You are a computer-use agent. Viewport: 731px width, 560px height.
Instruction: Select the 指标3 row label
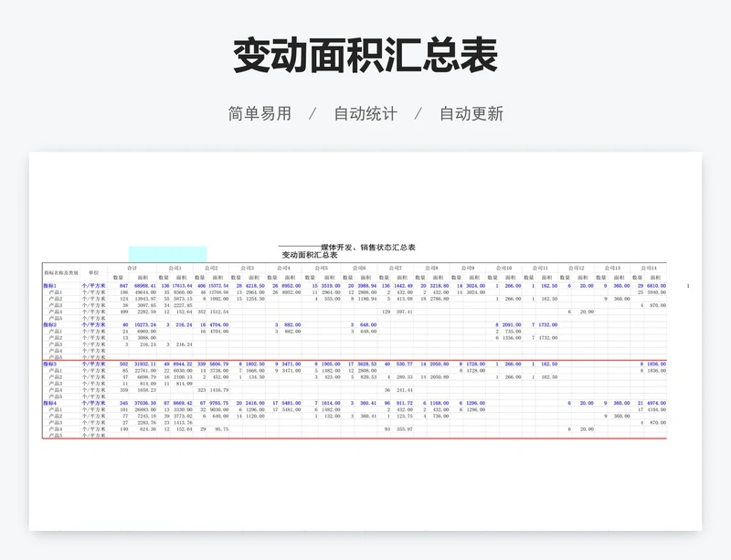[x=50, y=365]
